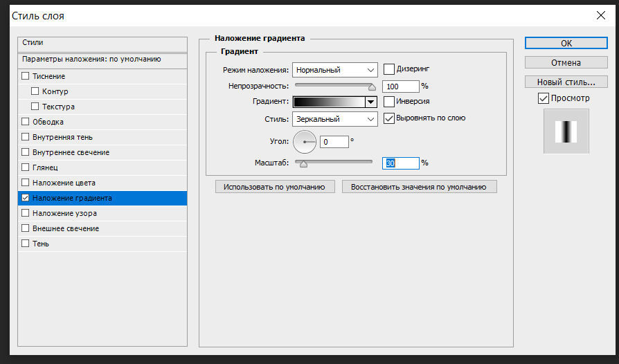Viewport: 619px width, 364px height.
Task: Select the Тень row label
Action: point(41,244)
